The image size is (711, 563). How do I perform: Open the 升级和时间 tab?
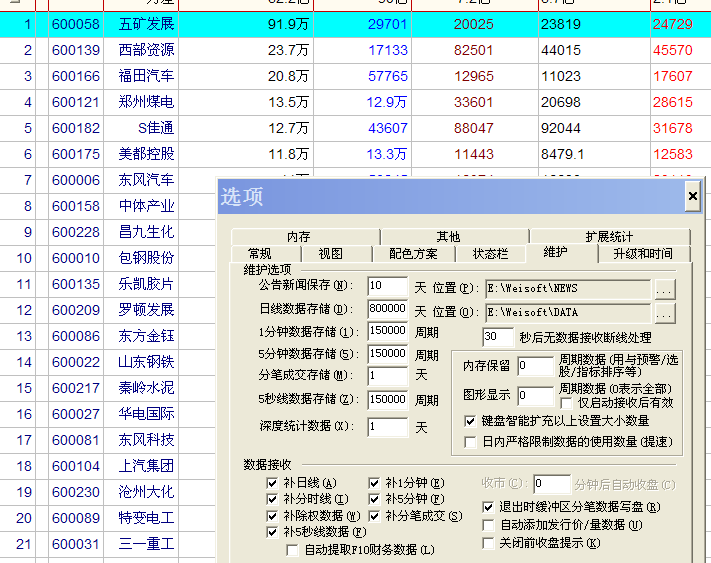pos(644,253)
